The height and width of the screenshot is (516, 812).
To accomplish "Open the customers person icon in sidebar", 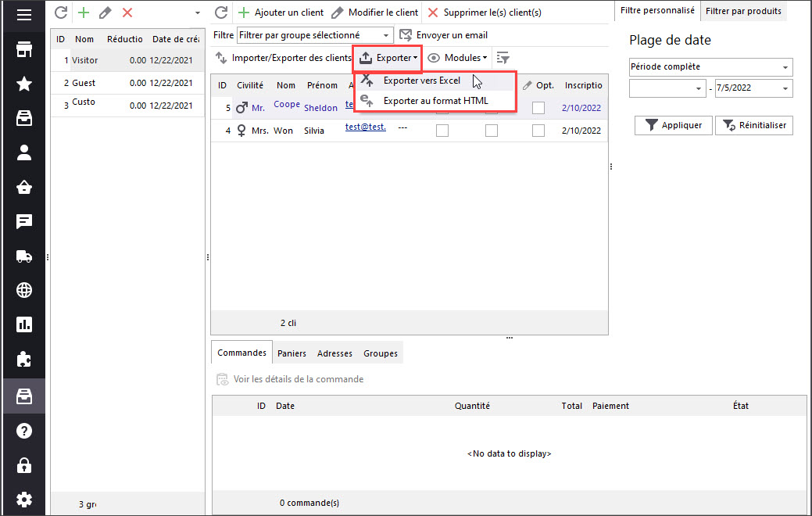I will (23, 152).
